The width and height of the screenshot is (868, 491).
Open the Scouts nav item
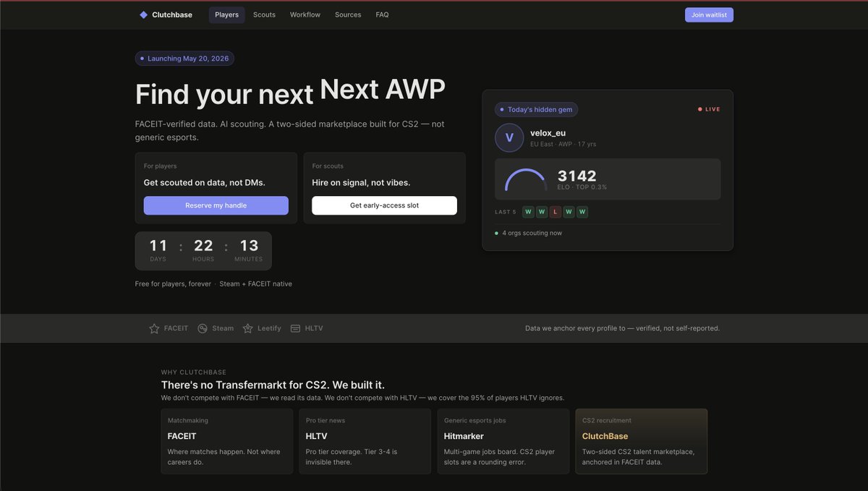(x=264, y=14)
